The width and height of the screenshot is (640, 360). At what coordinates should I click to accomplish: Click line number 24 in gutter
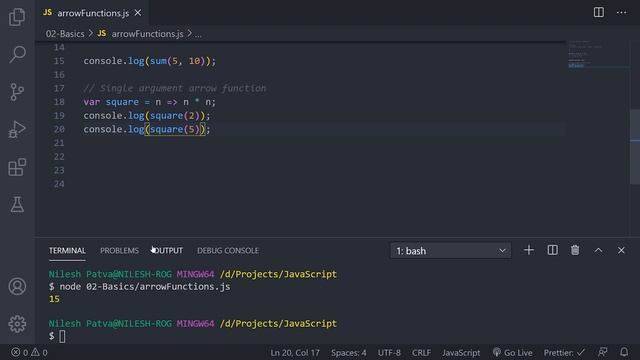point(59,184)
